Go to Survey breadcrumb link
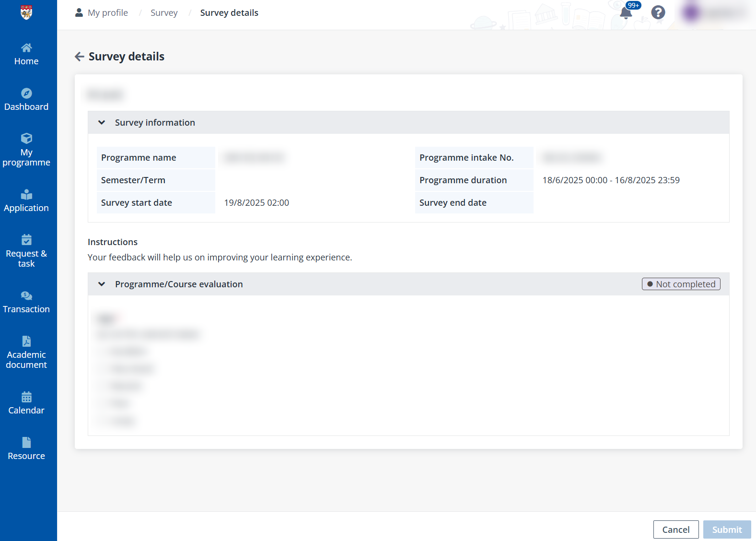 (x=164, y=13)
